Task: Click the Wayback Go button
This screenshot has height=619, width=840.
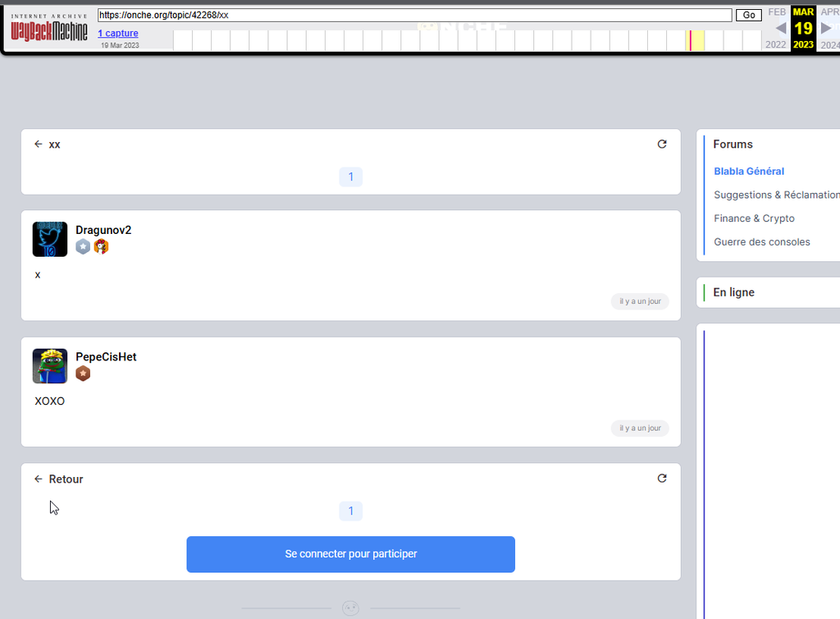Action: pos(749,15)
